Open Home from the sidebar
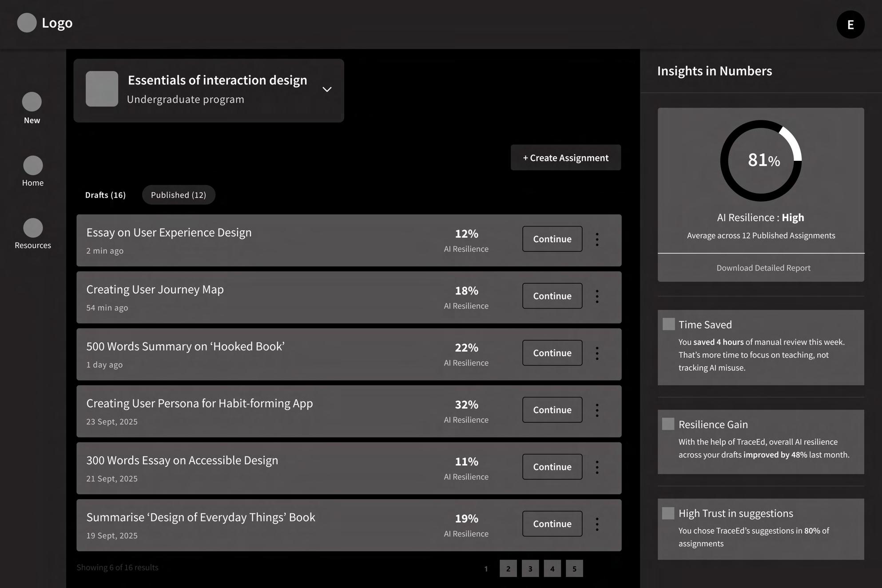This screenshot has height=588, width=882. [33, 165]
